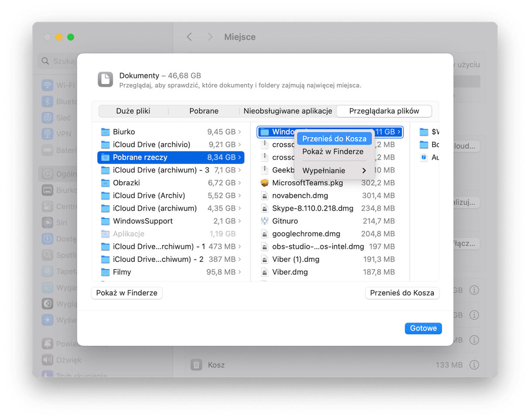Open the Pobrane tab
This screenshot has width=530, height=420.
point(204,111)
